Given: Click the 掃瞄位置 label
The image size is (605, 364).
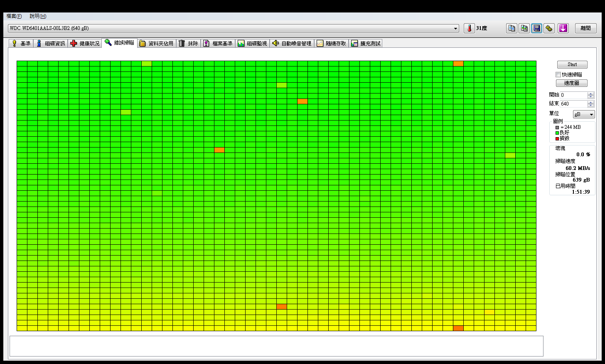Looking at the screenshot, I should click(x=565, y=175).
